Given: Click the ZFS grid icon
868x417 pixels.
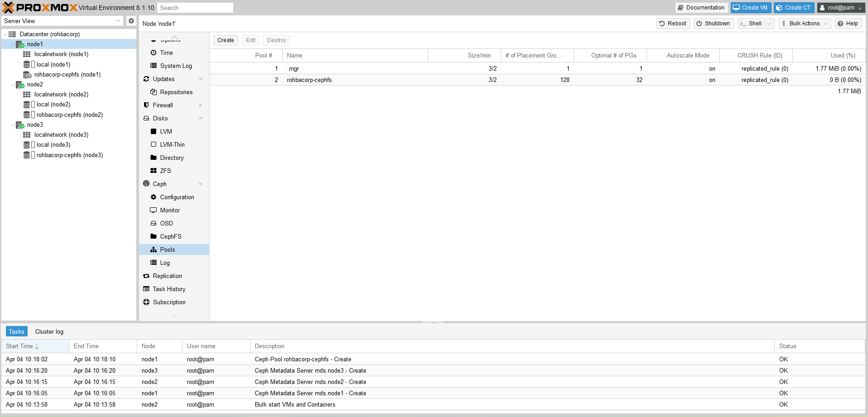Looking at the screenshot, I should tap(153, 171).
